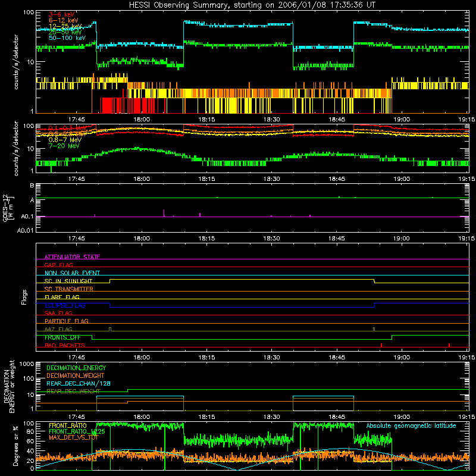The height and width of the screenshot is (476, 476).
Task: Click the 18:30 tick under the GOES panel
Action: pyautogui.click(x=271, y=239)
